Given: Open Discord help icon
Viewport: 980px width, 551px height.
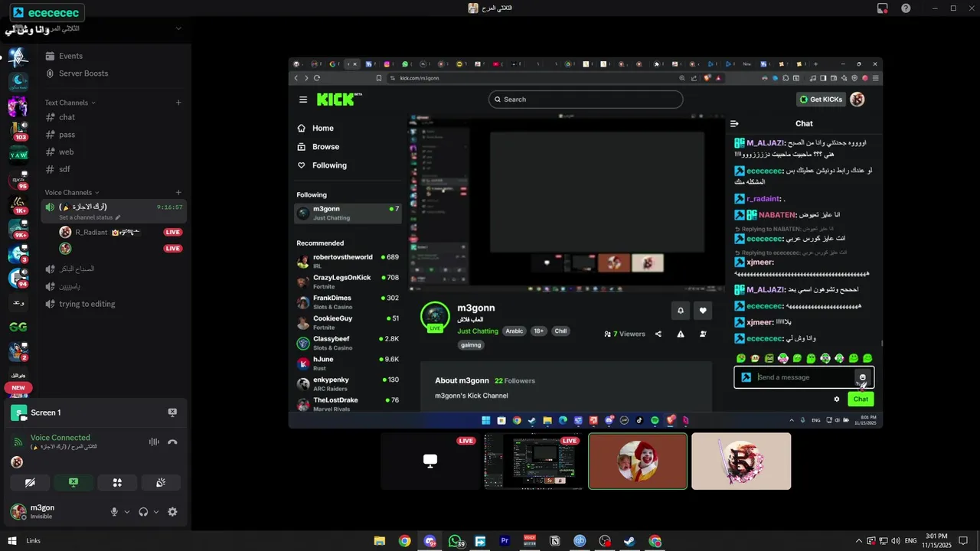Looking at the screenshot, I should click(x=906, y=8).
